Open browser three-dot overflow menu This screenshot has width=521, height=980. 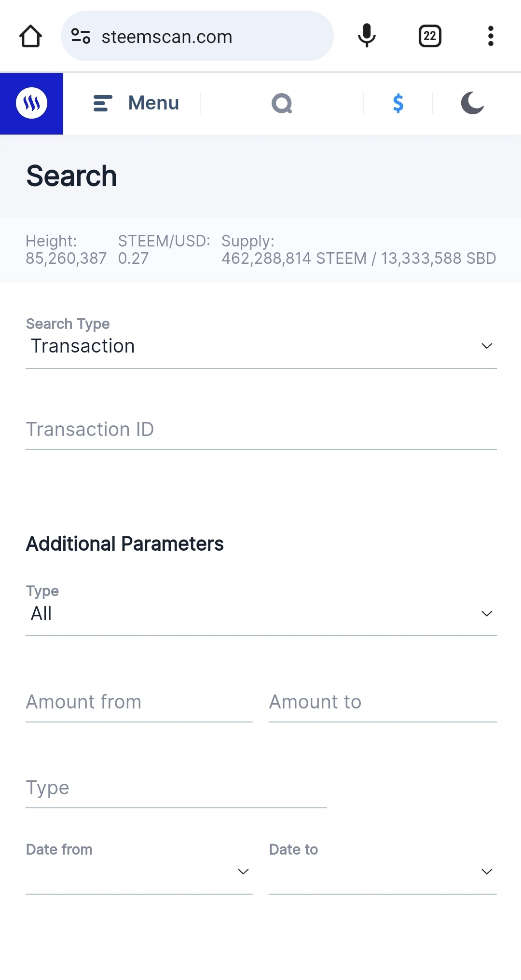pos(491,36)
